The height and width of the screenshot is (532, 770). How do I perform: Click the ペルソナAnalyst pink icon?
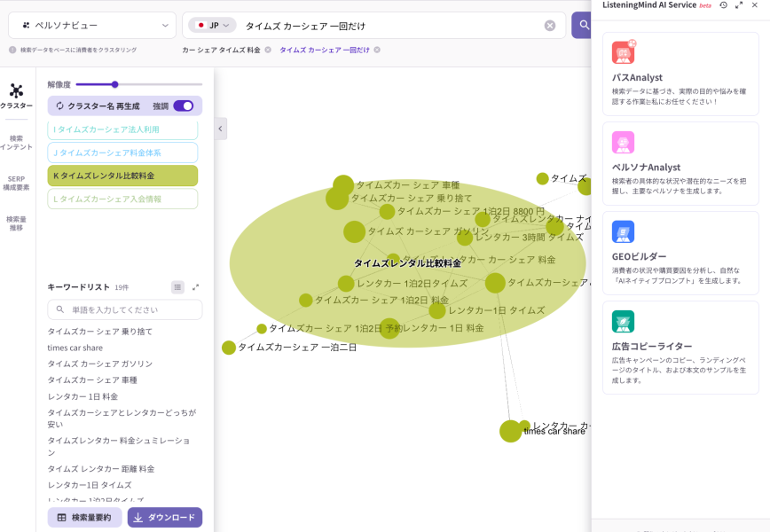[623, 143]
